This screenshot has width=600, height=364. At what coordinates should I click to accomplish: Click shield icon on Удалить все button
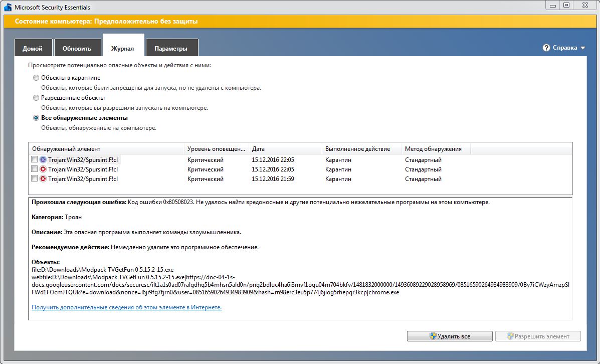(x=433, y=336)
